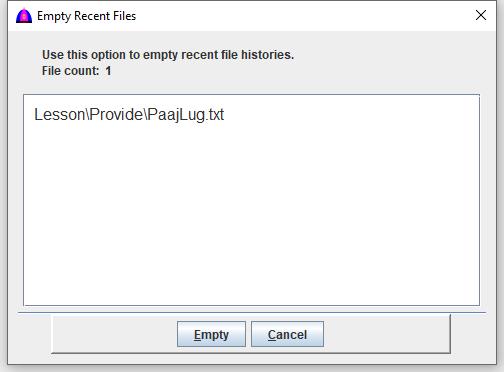Screen dimensions: 504x372
Task: Click button panel space right of Cancel
Action: (387, 334)
